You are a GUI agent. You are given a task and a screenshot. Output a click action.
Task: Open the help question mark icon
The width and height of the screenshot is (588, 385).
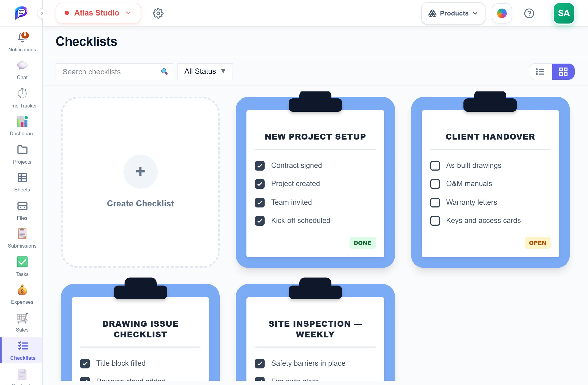[x=529, y=13]
